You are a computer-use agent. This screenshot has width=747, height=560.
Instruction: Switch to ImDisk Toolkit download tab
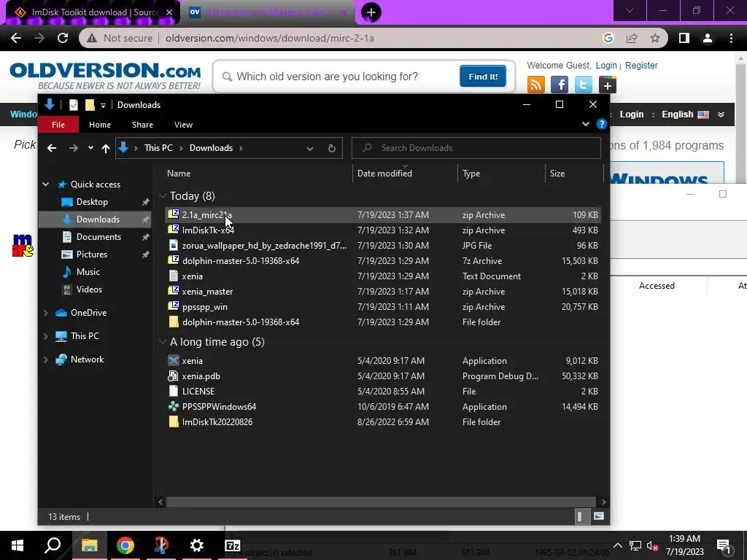click(x=93, y=12)
